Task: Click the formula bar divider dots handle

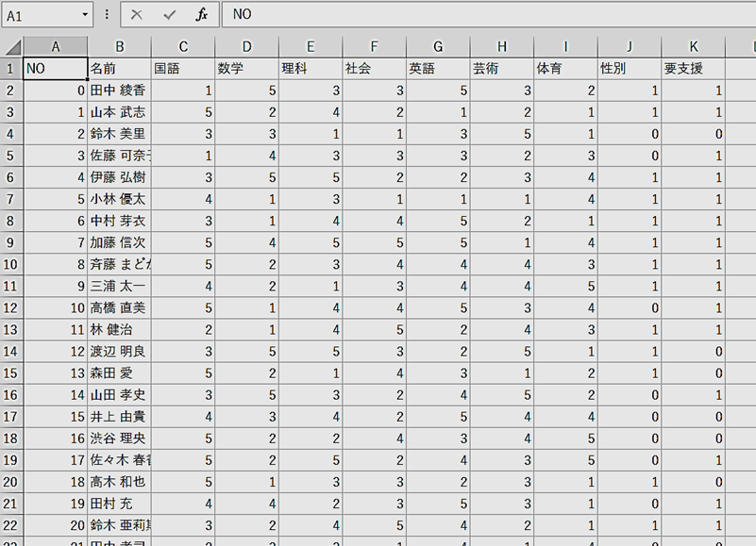Action: click(x=107, y=15)
